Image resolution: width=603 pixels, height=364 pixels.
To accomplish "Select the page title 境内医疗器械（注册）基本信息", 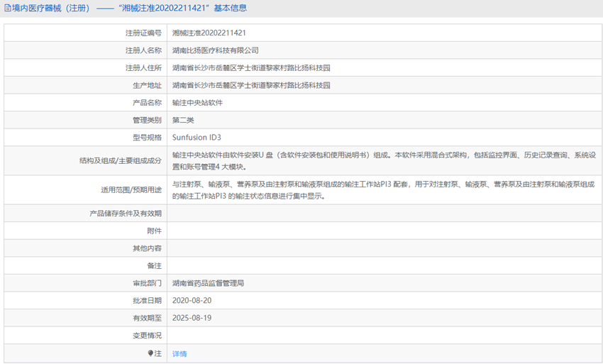I will point(129,8).
